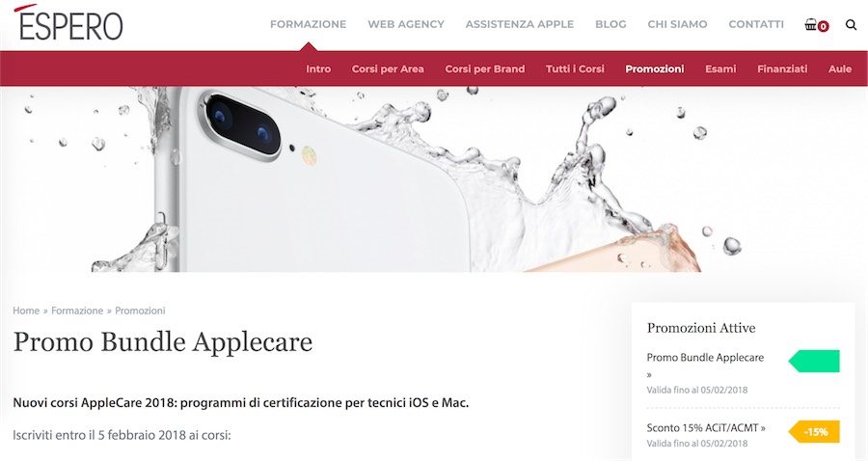868x461 pixels.
Task: Select the Esami tab
Action: pos(720,69)
